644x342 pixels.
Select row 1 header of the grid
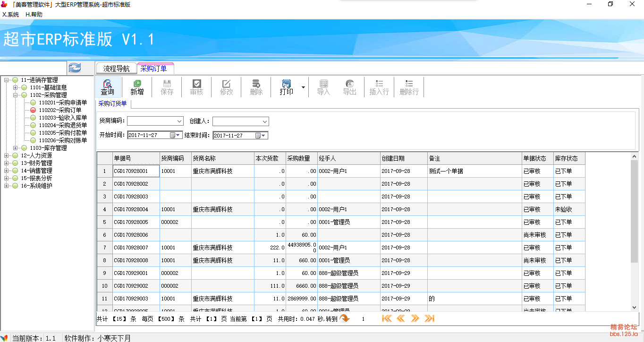(104, 171)
